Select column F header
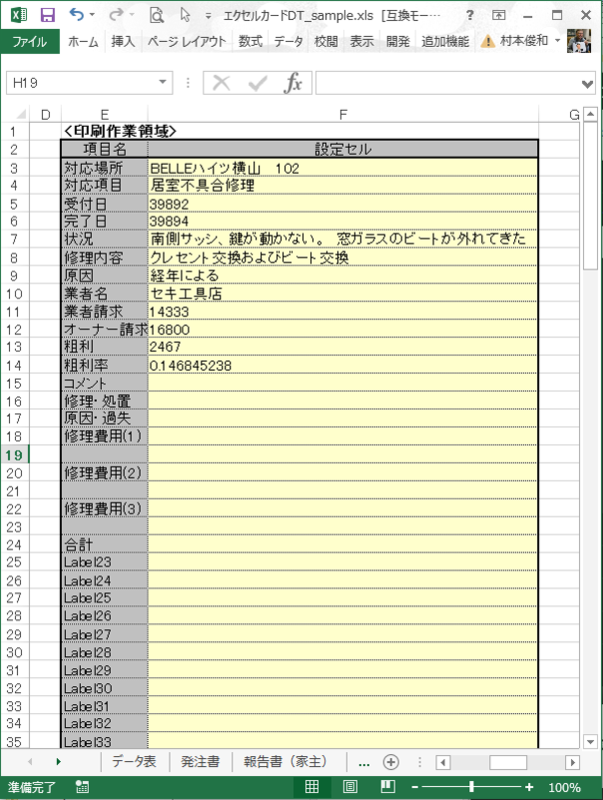 click(343, 114)
